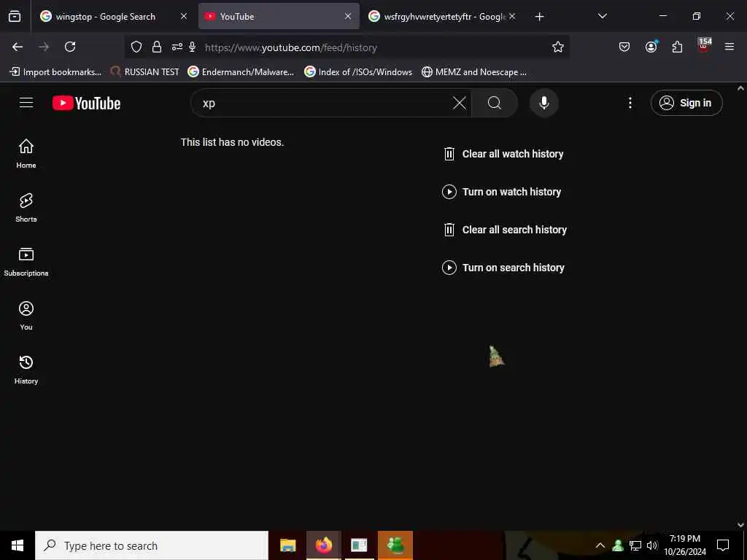The width and height of the screenshot is (747, 560).
Task: Open the Firefox account icon
Action: (x=651, y=47)
